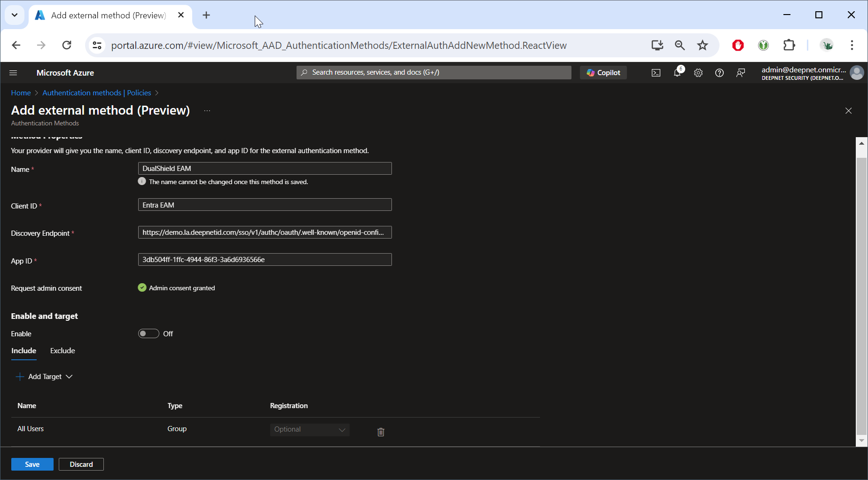This screenshot has width=868, height=480.
Task: Expand the Add Target dropdown
Action: coord(45,377)
